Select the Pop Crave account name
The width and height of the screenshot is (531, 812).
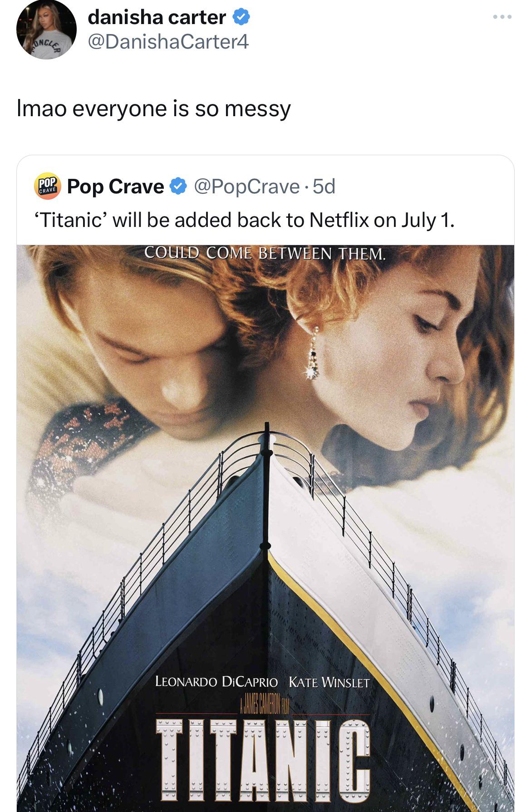pyautogui.click(x=116, y=186)
